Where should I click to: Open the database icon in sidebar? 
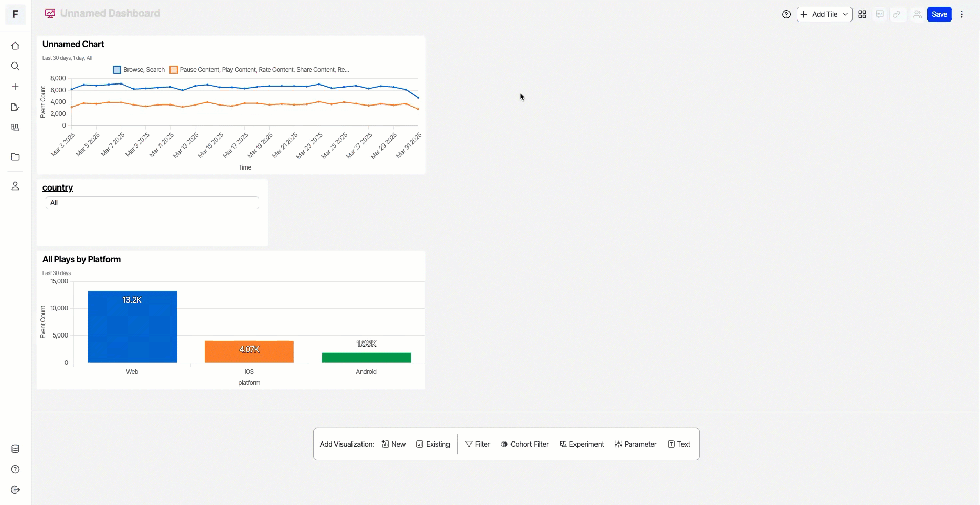click(x=15, y=449)
